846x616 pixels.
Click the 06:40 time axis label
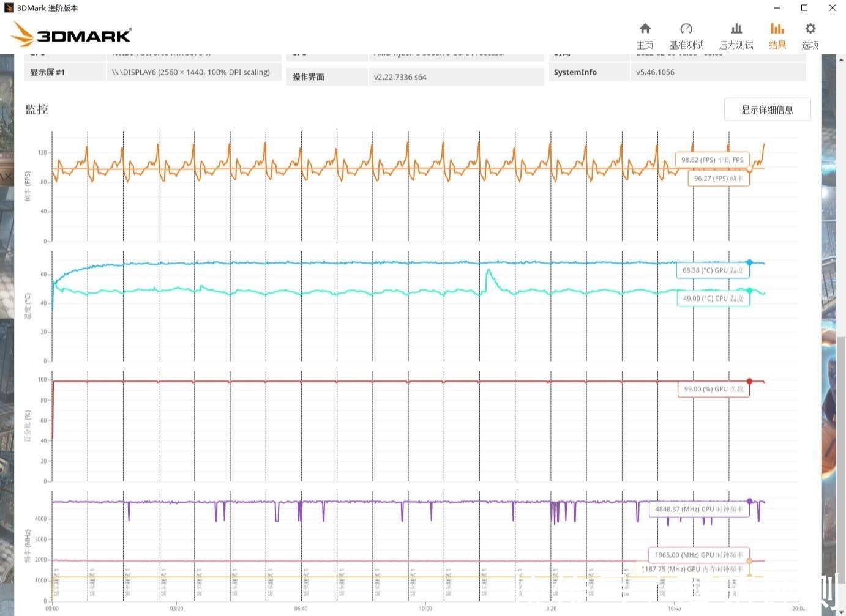coord(301,609)
